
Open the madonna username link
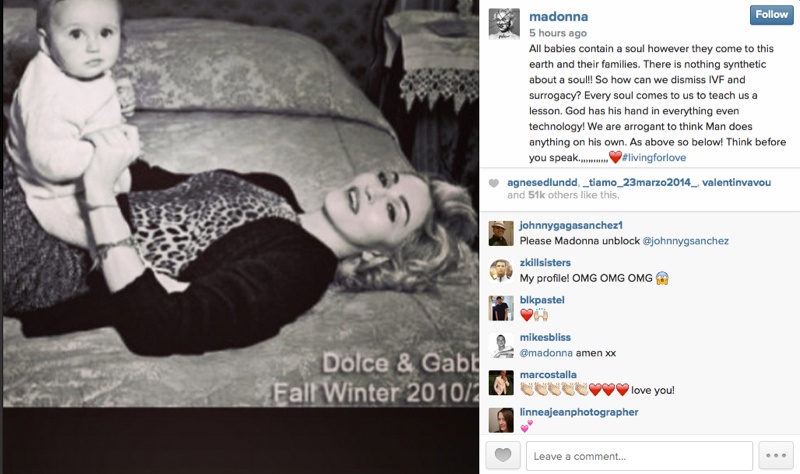coord(558,16)
